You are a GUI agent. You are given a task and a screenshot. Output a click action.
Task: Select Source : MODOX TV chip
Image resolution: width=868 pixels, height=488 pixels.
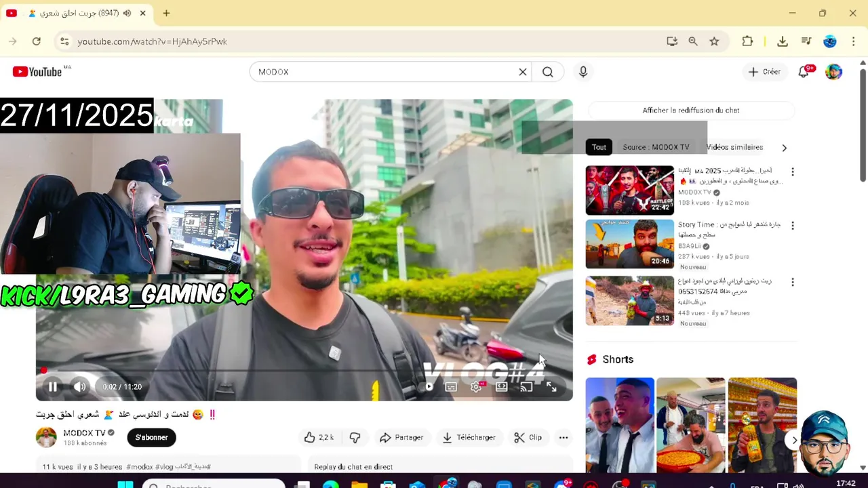(x=656, y=147)
